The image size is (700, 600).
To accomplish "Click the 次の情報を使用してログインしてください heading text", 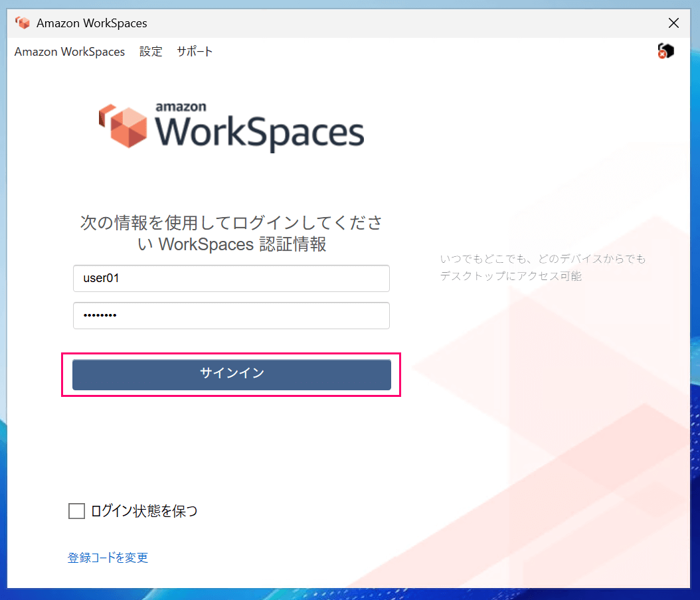I will (x=231, y=234).
